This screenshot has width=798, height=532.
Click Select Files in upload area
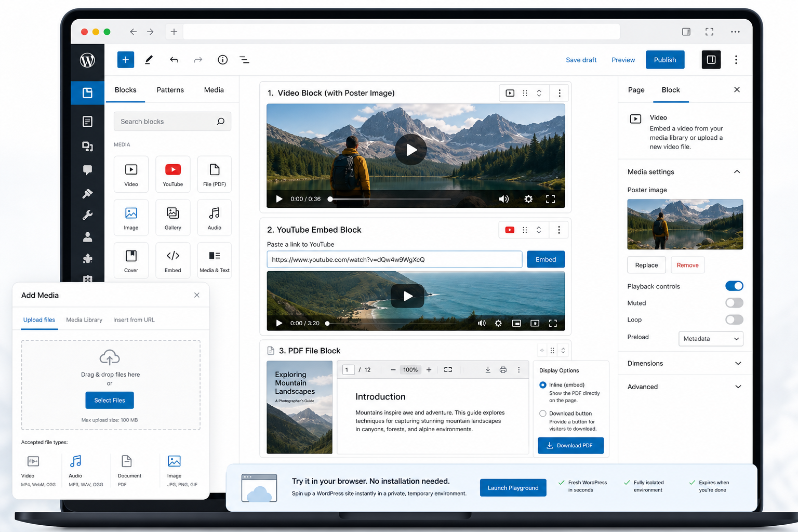(x=110, y=401)
